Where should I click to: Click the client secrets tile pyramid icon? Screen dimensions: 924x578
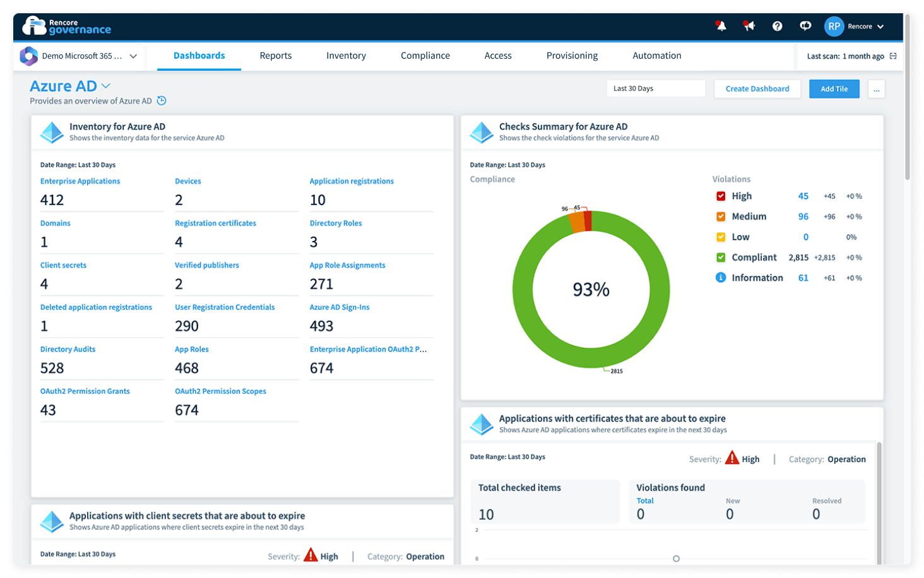[52, 521]
